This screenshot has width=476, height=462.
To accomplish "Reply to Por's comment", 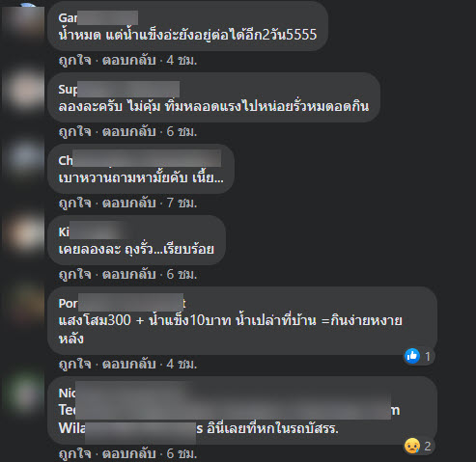I will (129, 364).
